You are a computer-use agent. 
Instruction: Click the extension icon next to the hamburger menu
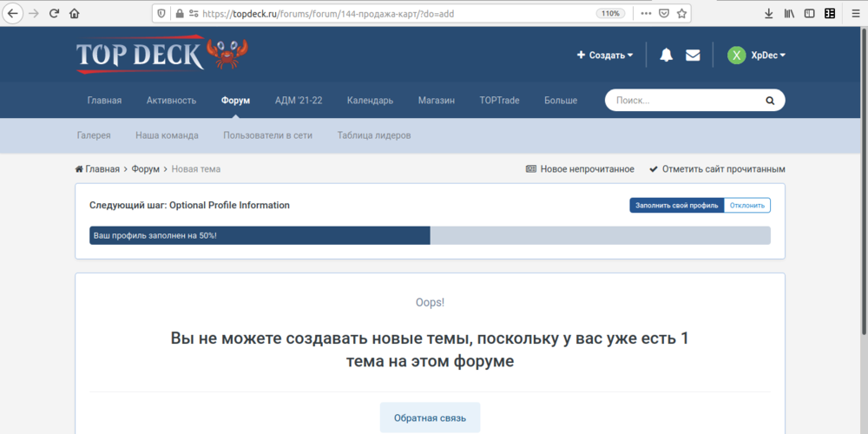(829, 14)
